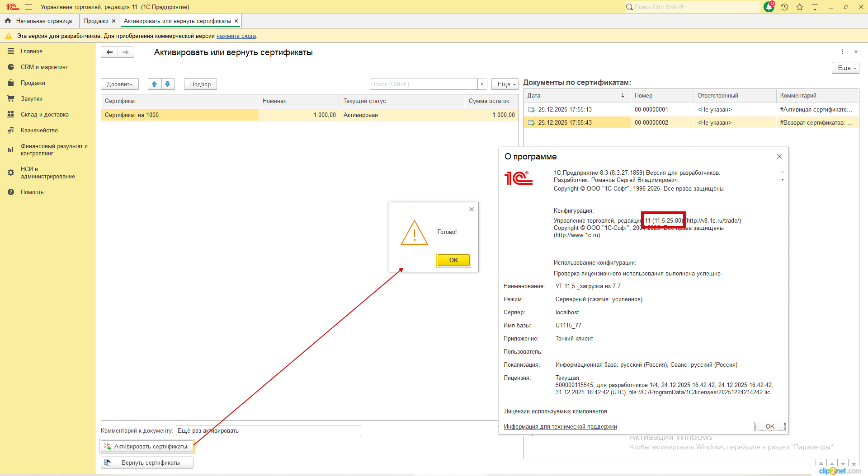
Task: Open Казначейство section
Action: pos(39,131)
